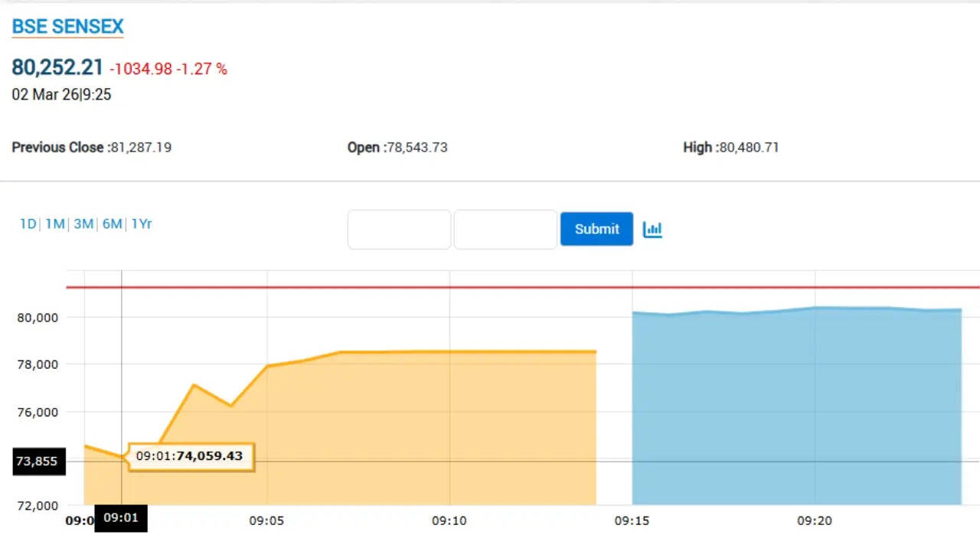Screen dimensions: 980x551
Task: Switch to the 1M chart range
Action: tap(54, 224)
